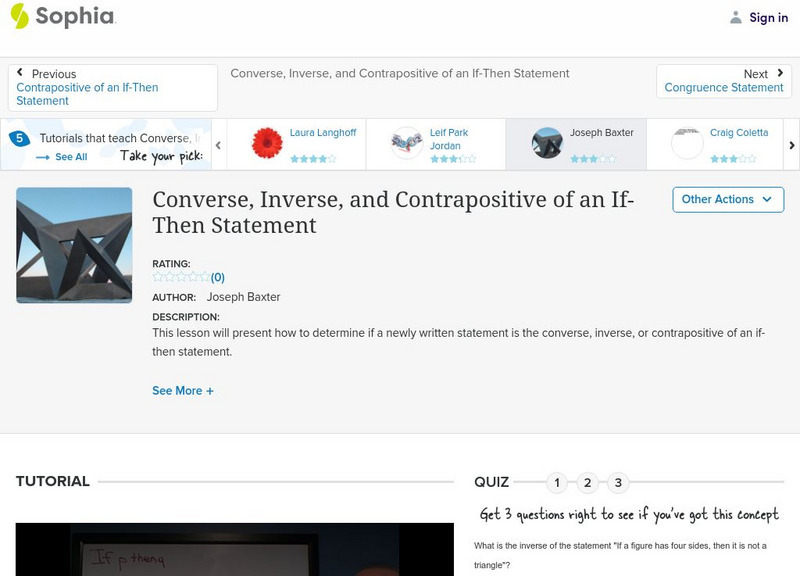This screenshot has height=576, width=800.
Task: Open the Other Actions dropdown
Action: pos(726,199)
